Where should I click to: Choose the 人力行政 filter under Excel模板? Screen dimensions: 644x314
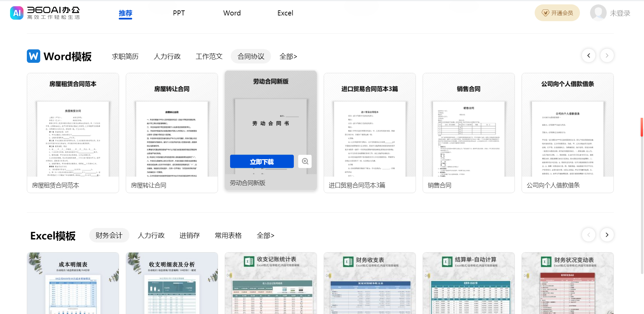151,235
